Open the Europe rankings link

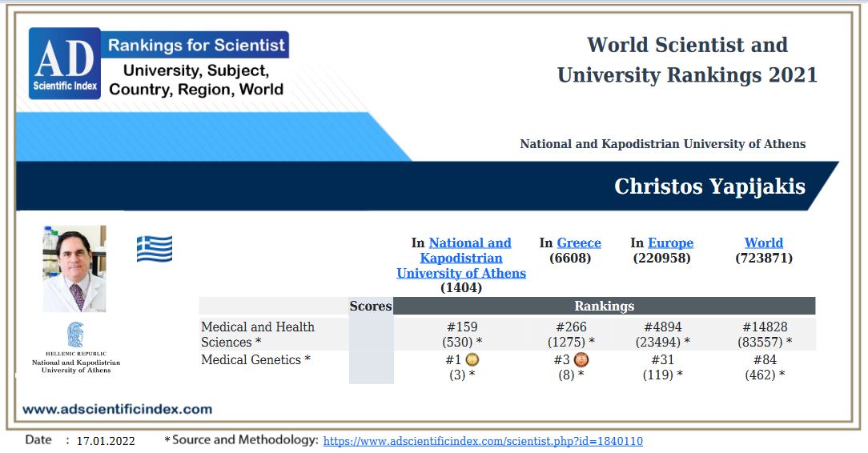coord(670,243)
